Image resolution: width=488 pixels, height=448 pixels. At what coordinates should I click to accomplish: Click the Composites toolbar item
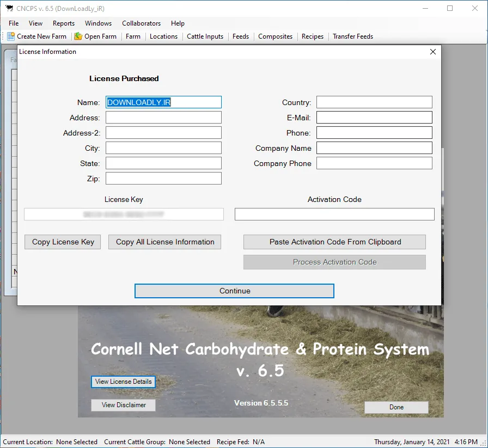pos(276,36)
